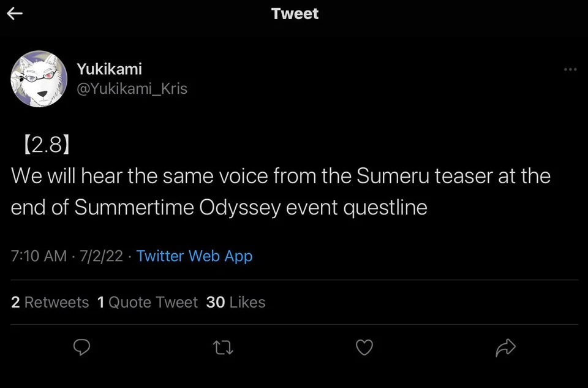Click the Tweet header title
Viewport: 588px width, 388px height.
point(295,13)
